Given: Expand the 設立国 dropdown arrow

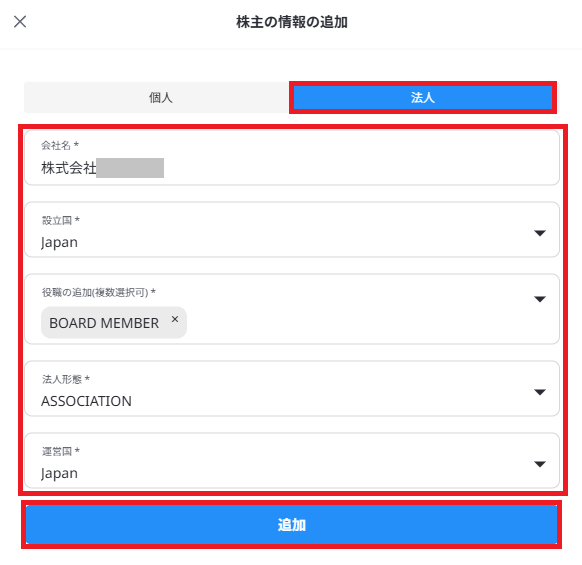Looking at the screenshot, I should click(x=540, y=233).
